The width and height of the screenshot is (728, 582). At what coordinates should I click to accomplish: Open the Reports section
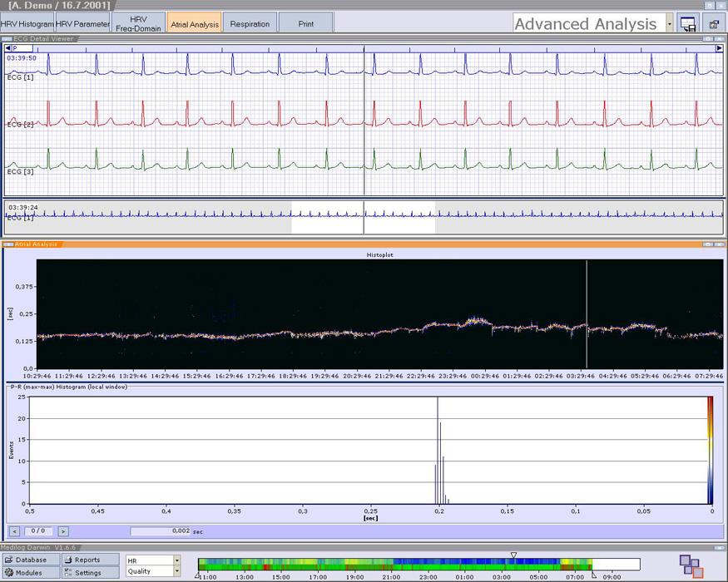[x=90, y=560]
